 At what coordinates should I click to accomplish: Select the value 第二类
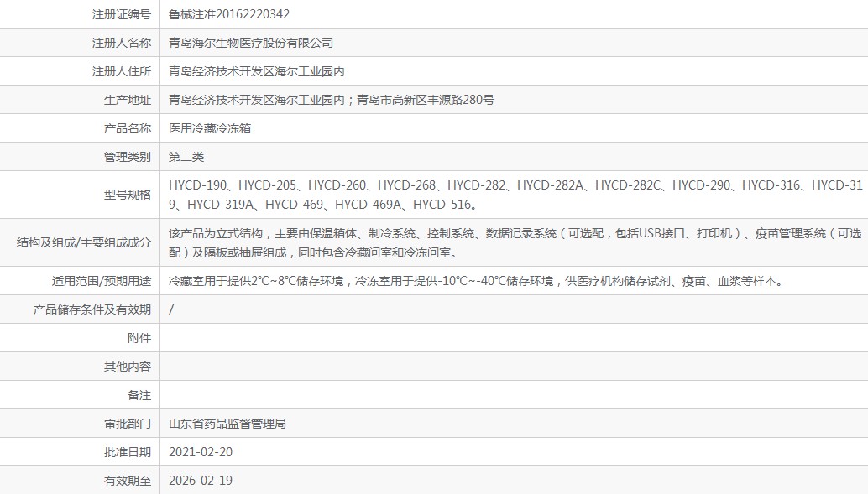[186, 157]
